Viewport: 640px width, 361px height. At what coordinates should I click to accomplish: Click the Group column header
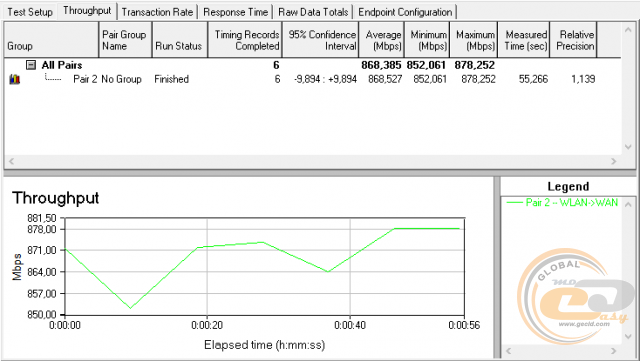tap(51, 40)
